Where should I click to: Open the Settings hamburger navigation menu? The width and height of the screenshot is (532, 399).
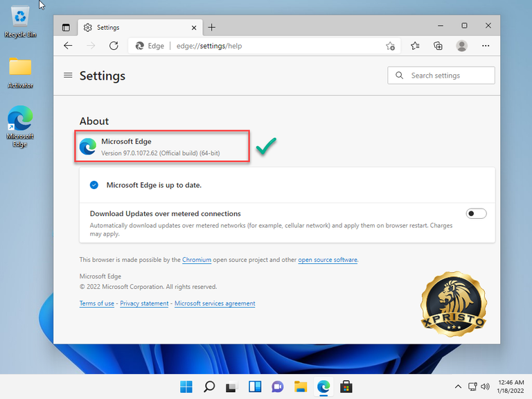68,76
